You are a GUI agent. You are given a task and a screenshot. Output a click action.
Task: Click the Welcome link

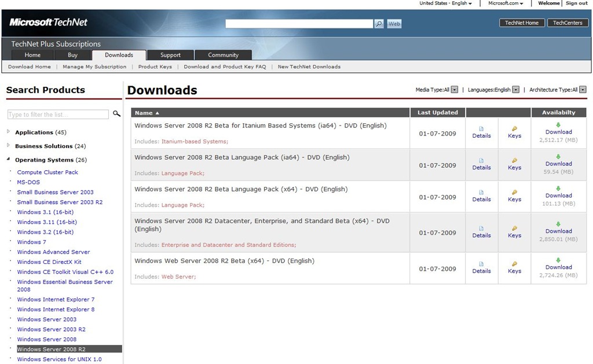pos(549,3)
